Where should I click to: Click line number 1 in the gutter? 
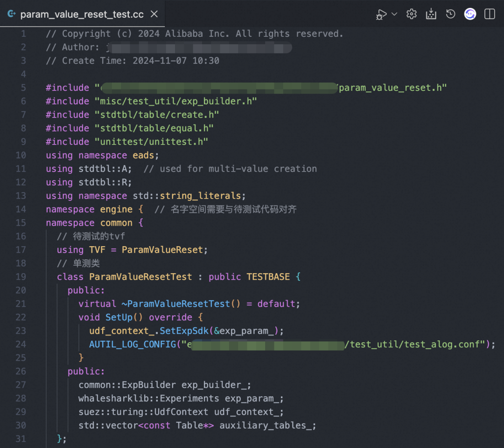tap(23, 34)
